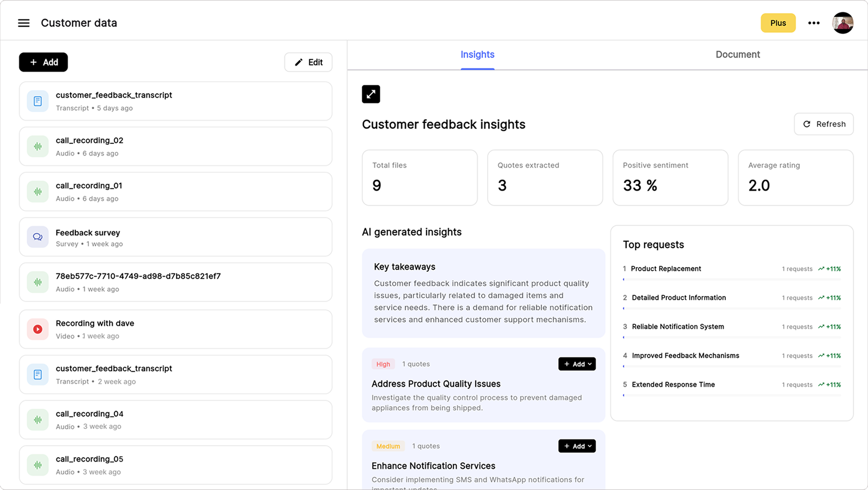Open the ellipsis more-options icon in top bar
The width and height of the screenshot is (868, 490).
pos(814,23)
